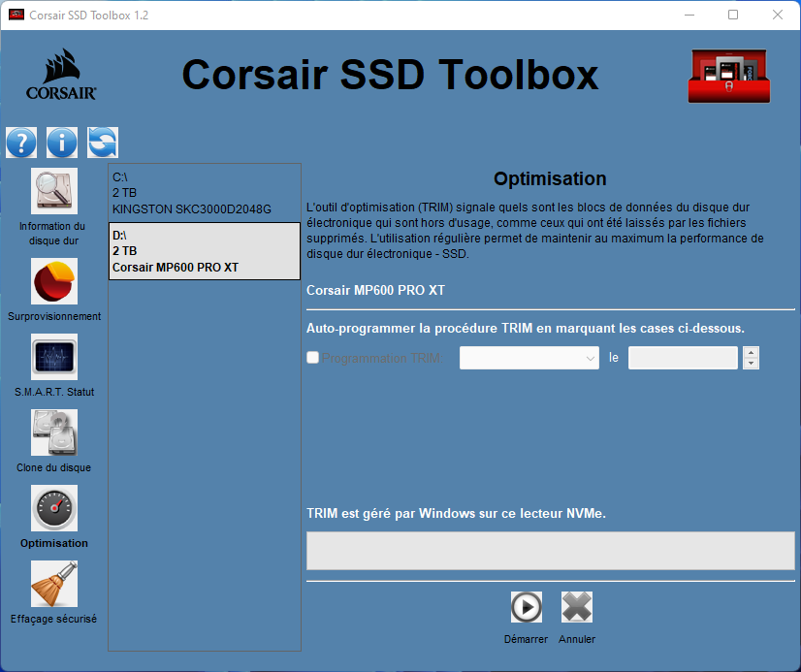Screen dimensions: 801x672
Task: Minimize the Corsair SSD Toolbox window
Action: (x=689, y=15)
